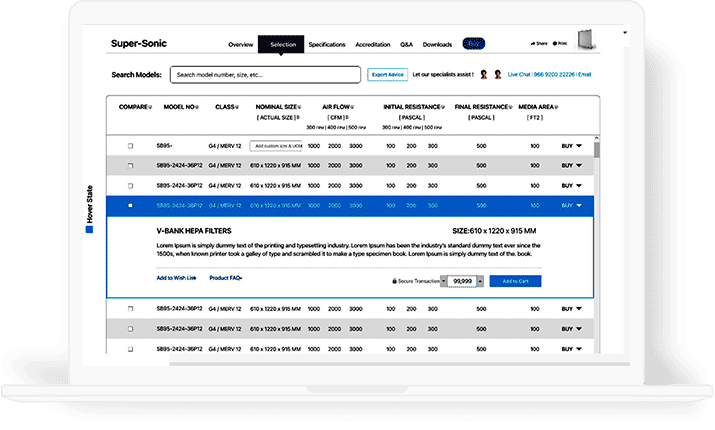This screenshot has height=430, width=715.
Task: Tick the checkbox in the highlighted blue row
Action: point(130,206)
